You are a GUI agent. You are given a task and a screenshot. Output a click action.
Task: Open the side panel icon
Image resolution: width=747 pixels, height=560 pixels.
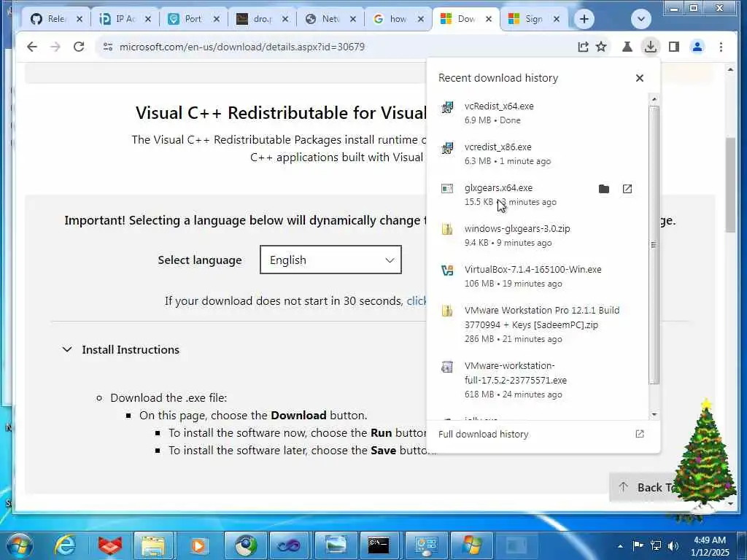673,47
